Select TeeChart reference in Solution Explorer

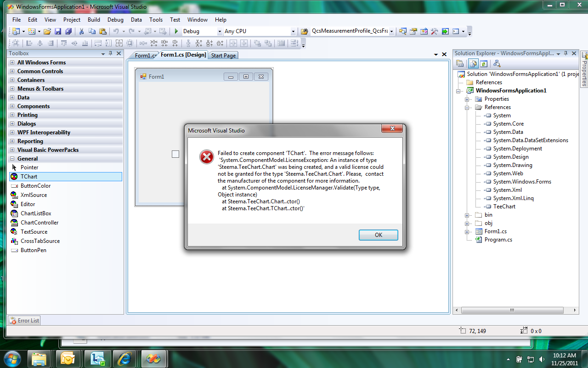click(x=504, y=207)
